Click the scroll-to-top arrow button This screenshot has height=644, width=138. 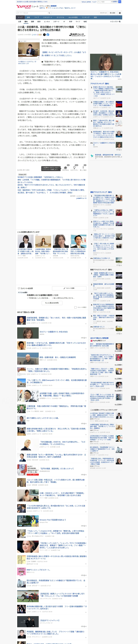point(133,398)
